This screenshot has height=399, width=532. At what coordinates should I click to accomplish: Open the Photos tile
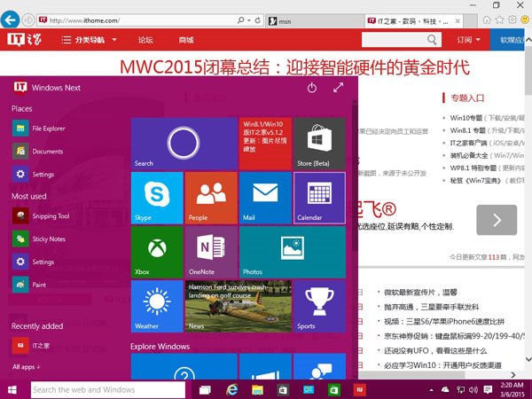pyautogui.click(x=293, y=252)
